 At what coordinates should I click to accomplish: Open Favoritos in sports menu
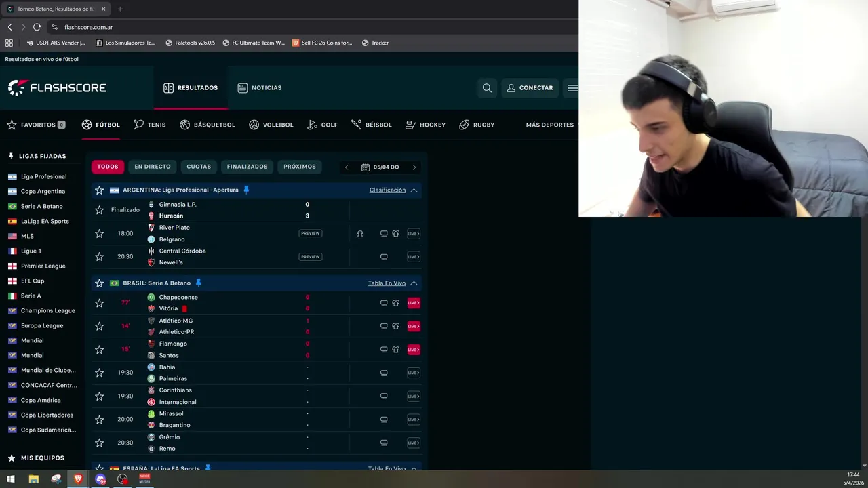(x=36, y=125)
